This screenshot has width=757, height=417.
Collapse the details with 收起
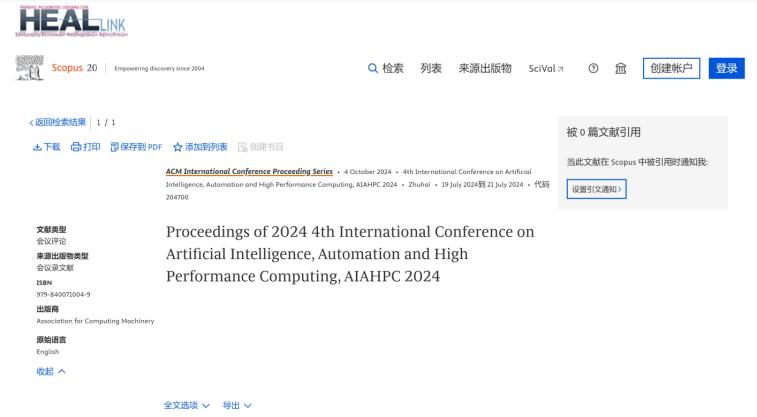click(x=51, y=371)
